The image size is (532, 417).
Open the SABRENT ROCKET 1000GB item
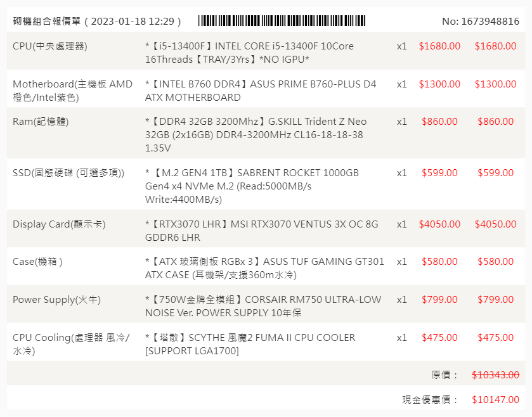(252, 186)
